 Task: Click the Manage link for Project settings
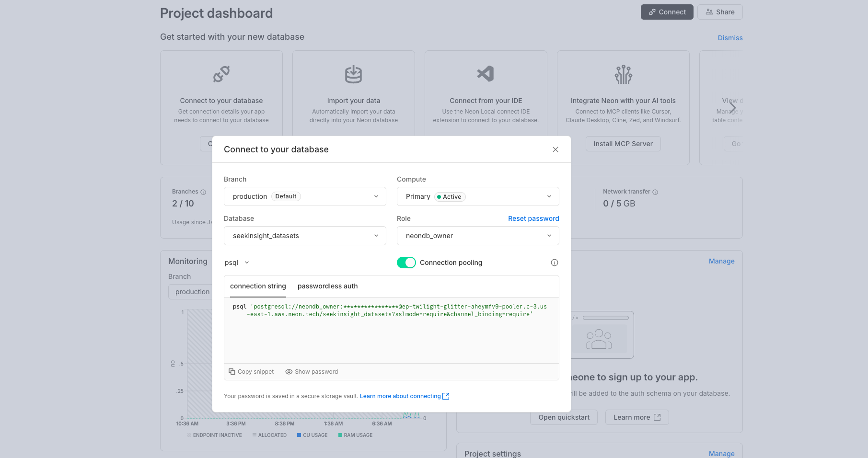pos(721,454)
